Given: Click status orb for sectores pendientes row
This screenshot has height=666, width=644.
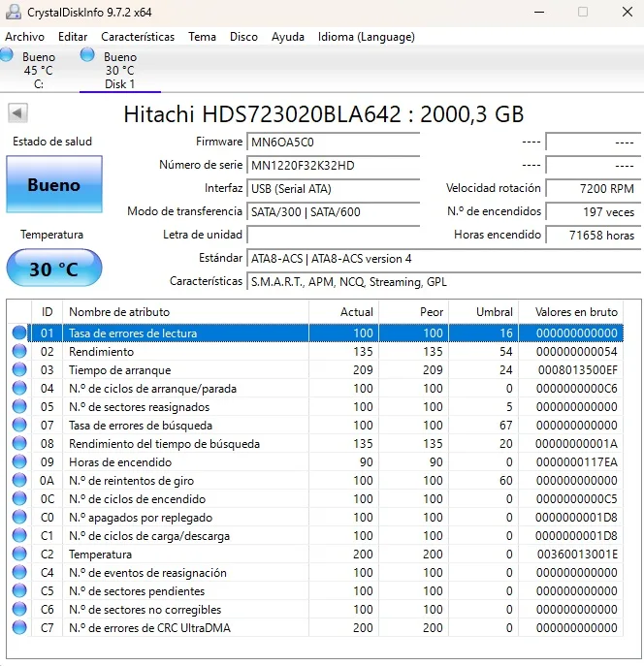Looking at the screenshot, I should (19, 591).
